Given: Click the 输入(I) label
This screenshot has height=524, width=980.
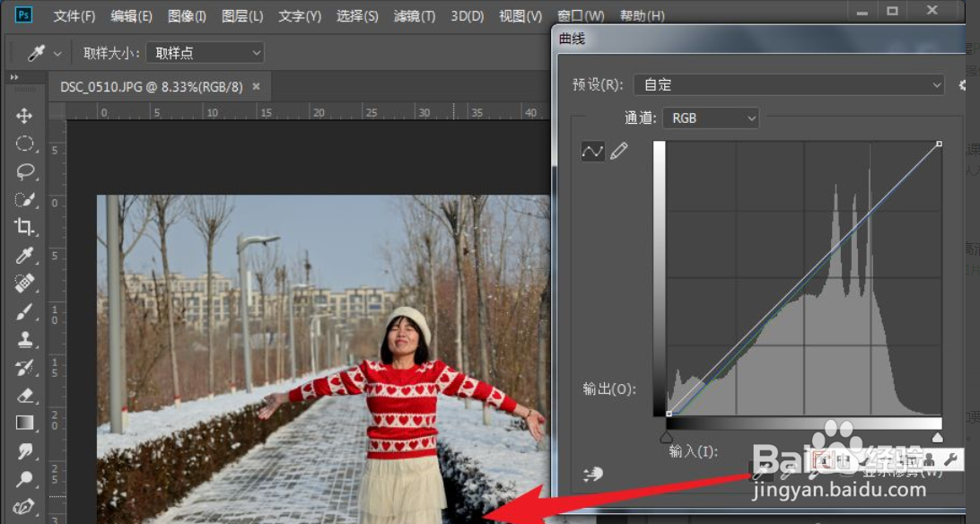Looking at the screenshot, I should pos(693,451).
